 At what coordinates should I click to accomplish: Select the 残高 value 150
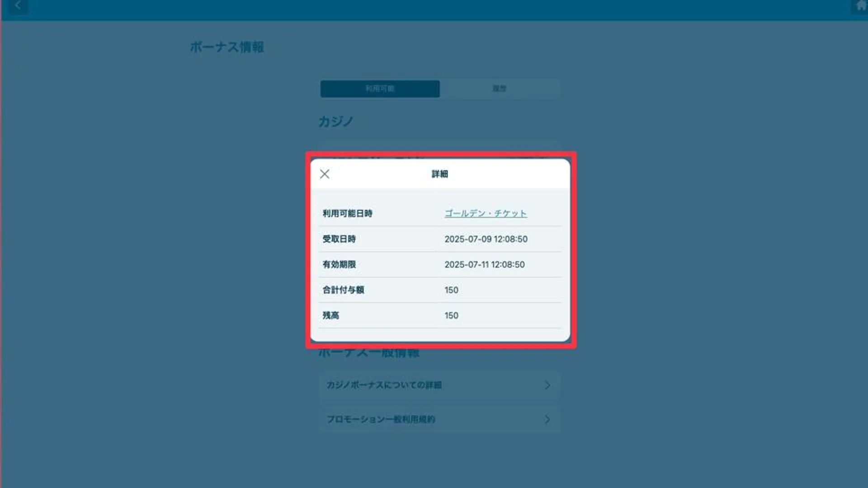(x=451, y=315)
